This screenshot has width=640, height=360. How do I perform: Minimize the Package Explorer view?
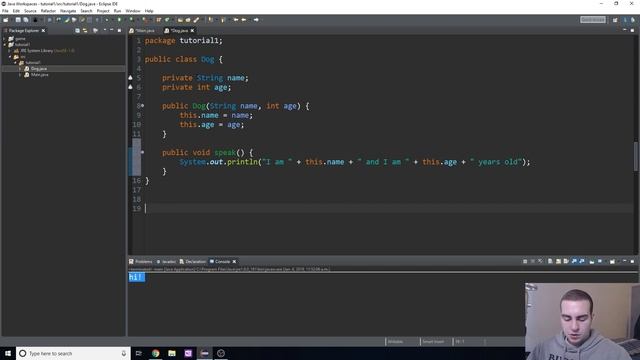111,30
